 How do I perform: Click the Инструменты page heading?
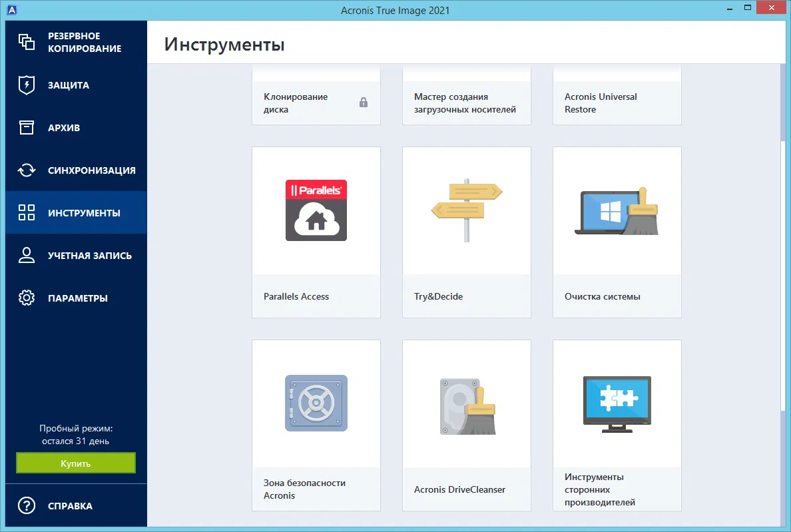(224, 44)
